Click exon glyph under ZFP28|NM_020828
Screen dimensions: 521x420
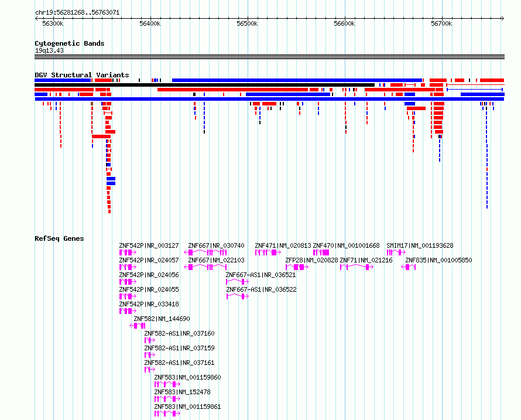click(297, 267)
